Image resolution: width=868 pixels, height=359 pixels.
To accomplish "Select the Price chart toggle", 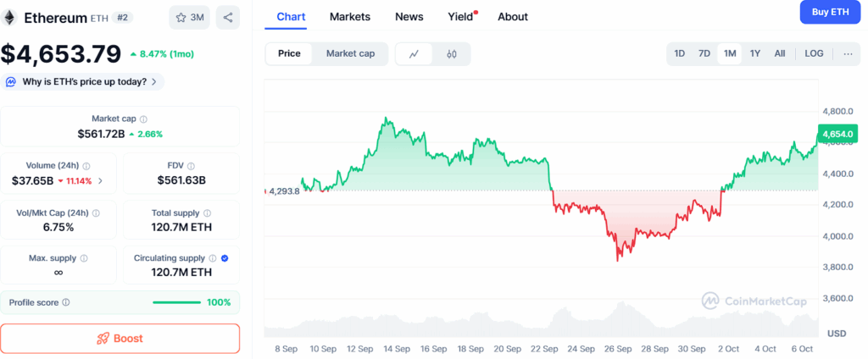I will (x=289, y=53).
